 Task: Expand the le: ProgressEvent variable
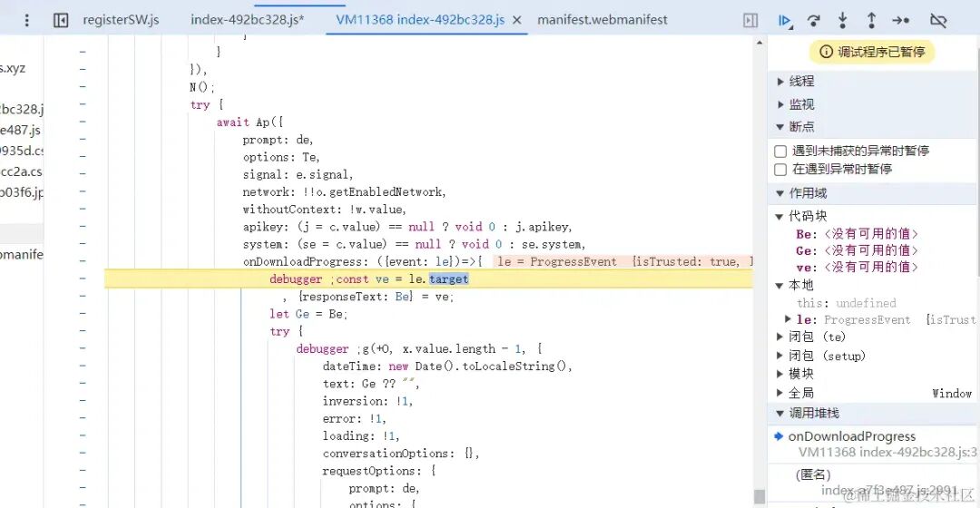[789, 319]
